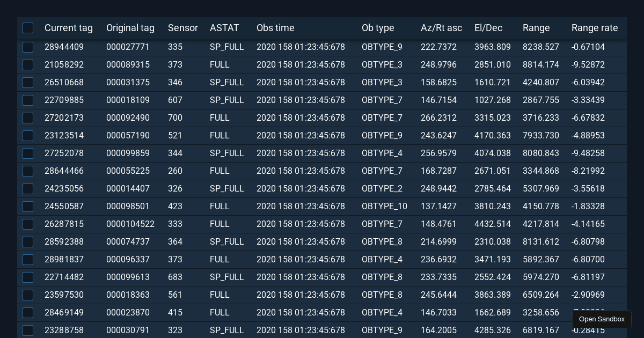644x338 pixels.
Task: Click the Open Sandbox button
Action: [x=602, y=319]
